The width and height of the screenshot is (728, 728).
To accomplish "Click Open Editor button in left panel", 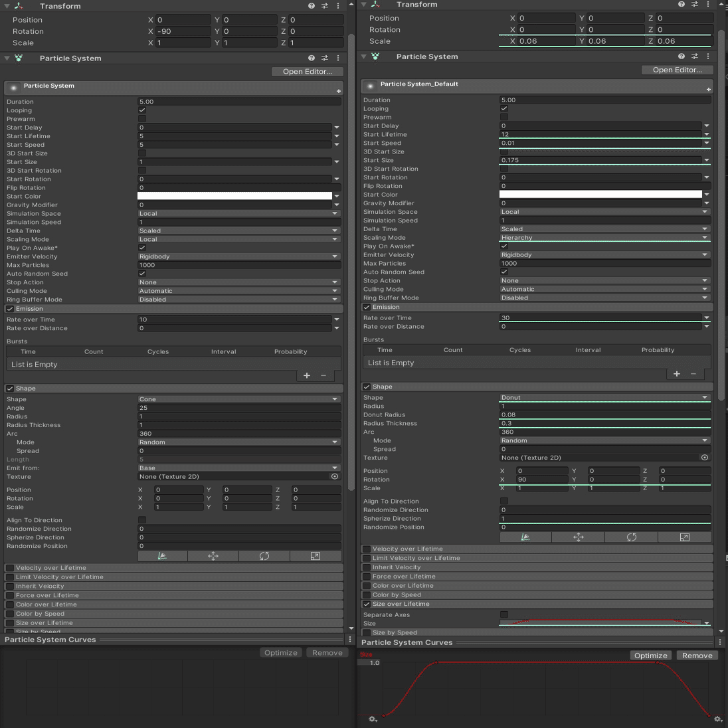I will pyautogui.click(x=308, y=72).
